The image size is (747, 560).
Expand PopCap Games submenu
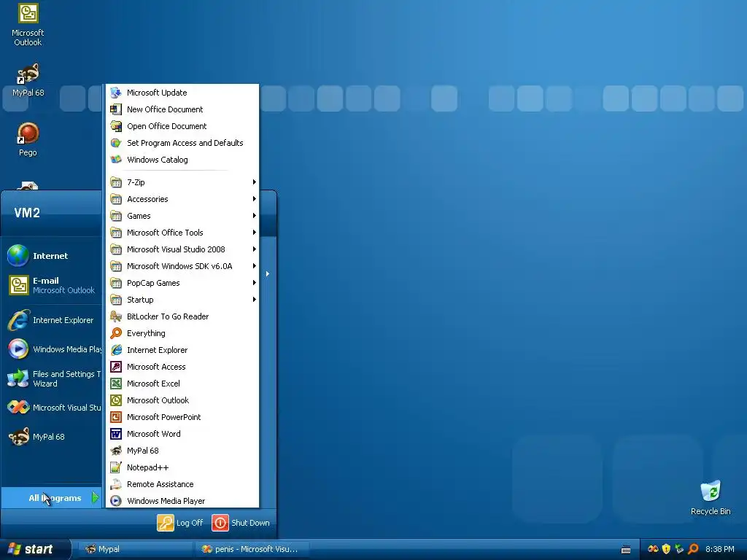(x=182, y=283)
